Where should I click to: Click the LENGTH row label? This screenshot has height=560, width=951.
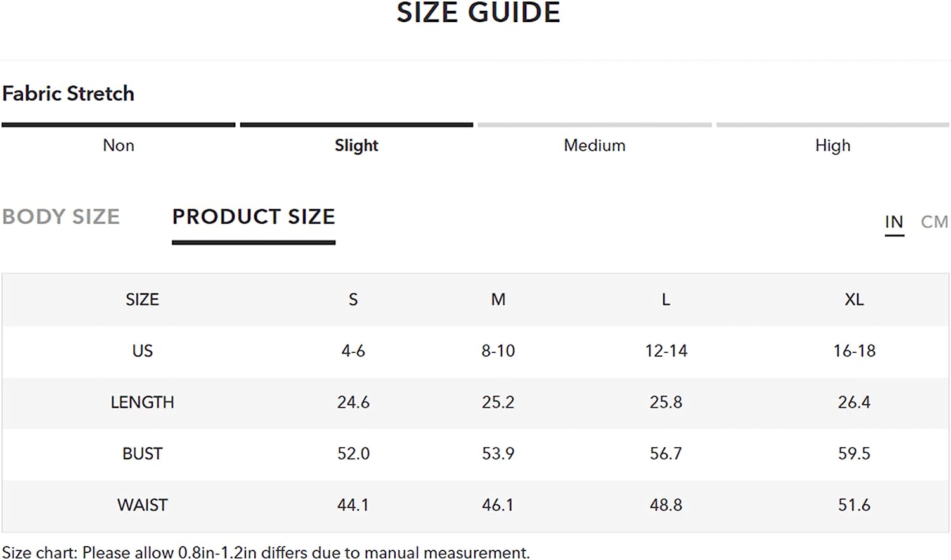pyautogui.click(x=142, y=402)
